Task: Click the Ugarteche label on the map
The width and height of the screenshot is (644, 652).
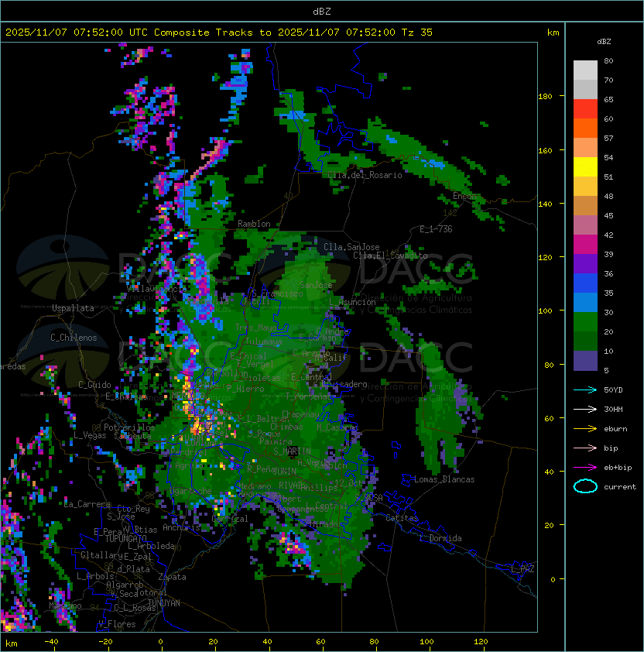Action: pyautogui.click(x=190, y=491)
